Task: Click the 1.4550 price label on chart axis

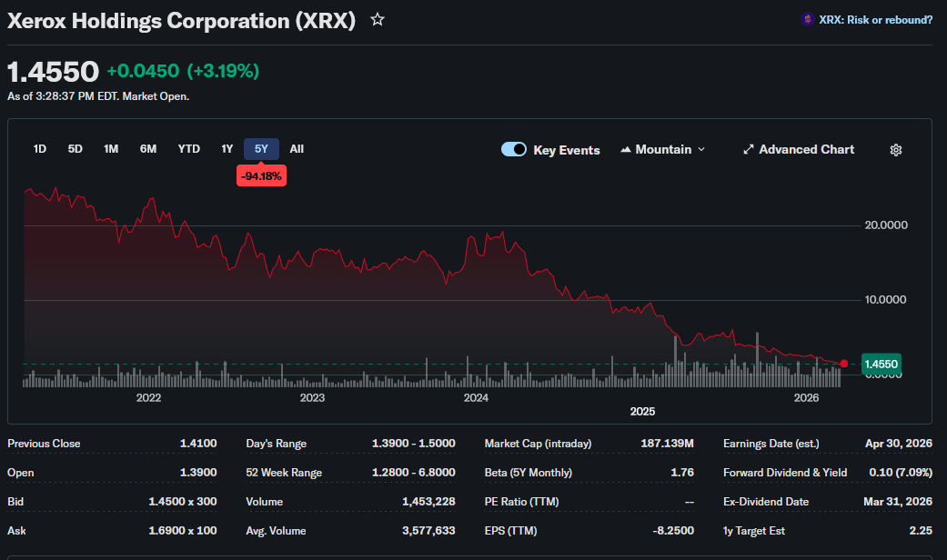Action: point(882,364)
